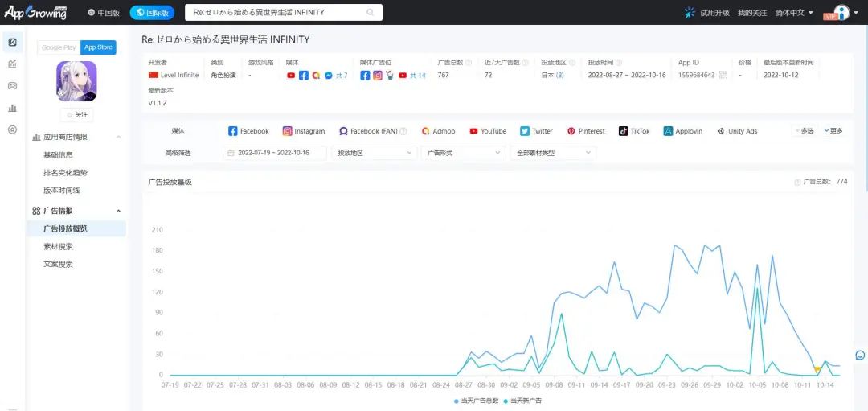Select Unity Ads media filter
The width and height of the screenshot is (868, 411).
tap(737, 131)
